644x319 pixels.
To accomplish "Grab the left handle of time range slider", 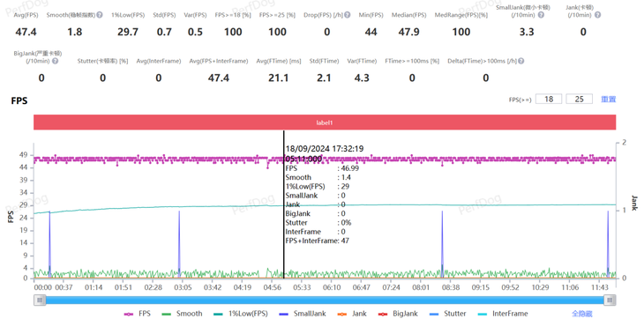I will coord(40,300).
